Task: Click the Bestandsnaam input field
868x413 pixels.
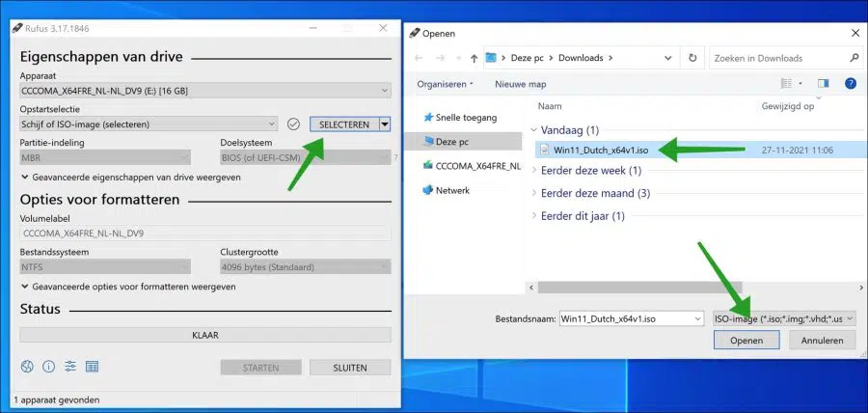Action: [624, 318]
